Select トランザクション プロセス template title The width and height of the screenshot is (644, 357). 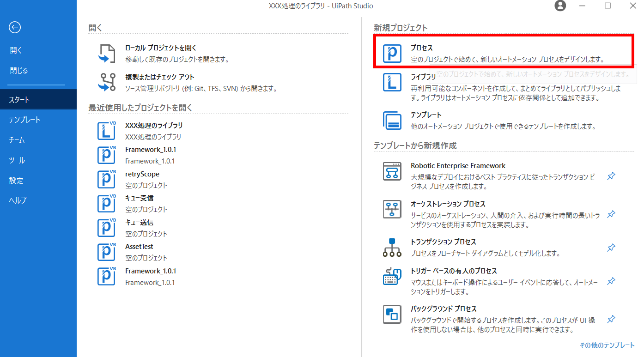click(444, 242)
